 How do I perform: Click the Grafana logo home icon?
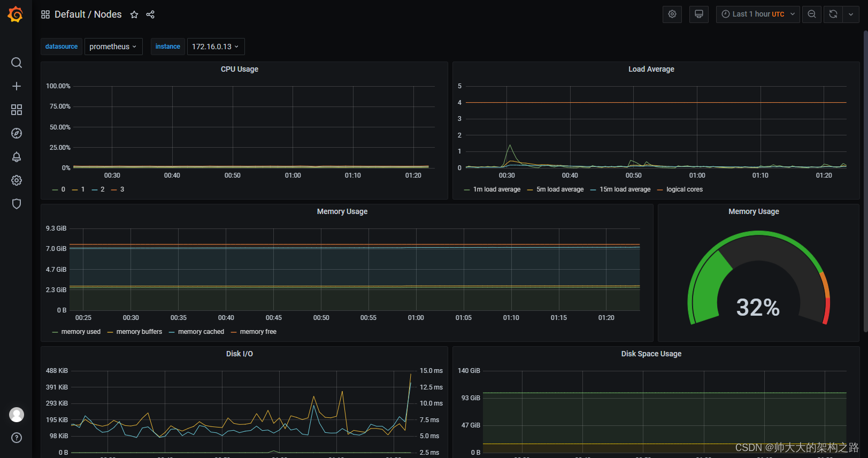click(16, 14)
